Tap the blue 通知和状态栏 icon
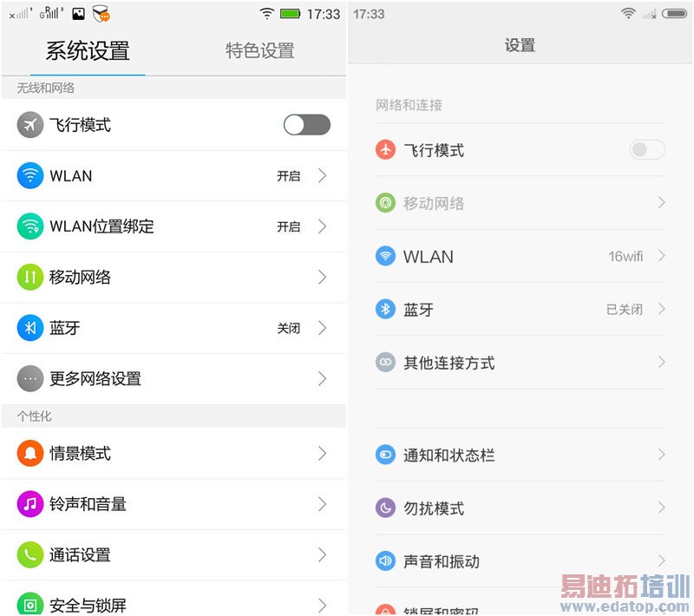Screen dimensions: 694x616 point(385,455)
